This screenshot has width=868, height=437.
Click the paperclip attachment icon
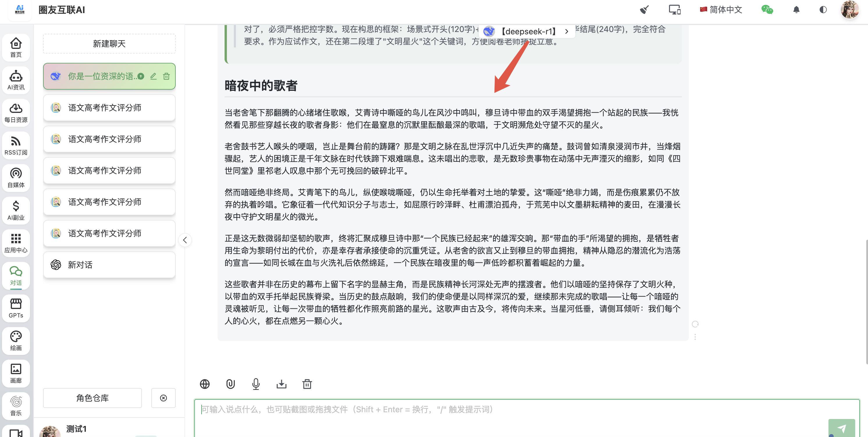[230, 384]
